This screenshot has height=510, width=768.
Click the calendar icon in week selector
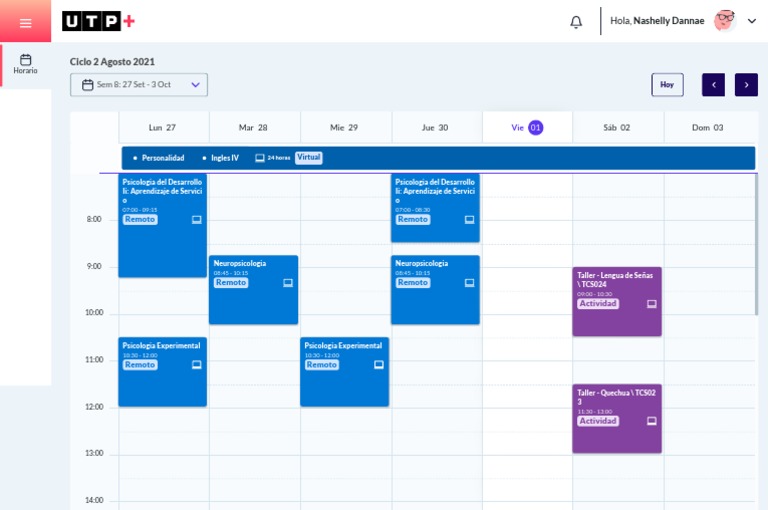[x=88, y=85]
